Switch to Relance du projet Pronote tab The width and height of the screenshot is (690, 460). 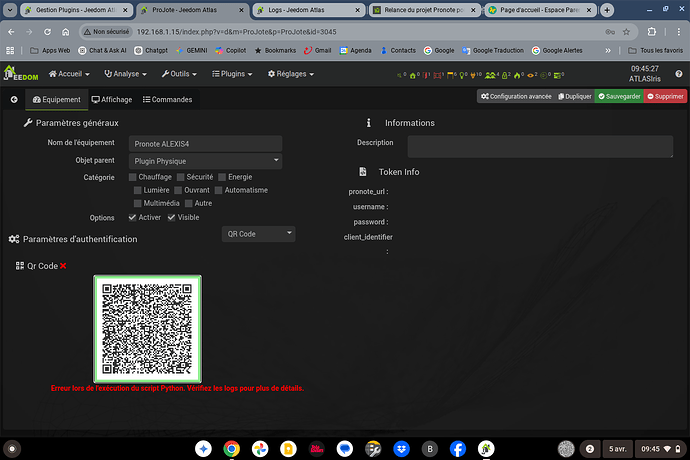click(x=424, y=10)
